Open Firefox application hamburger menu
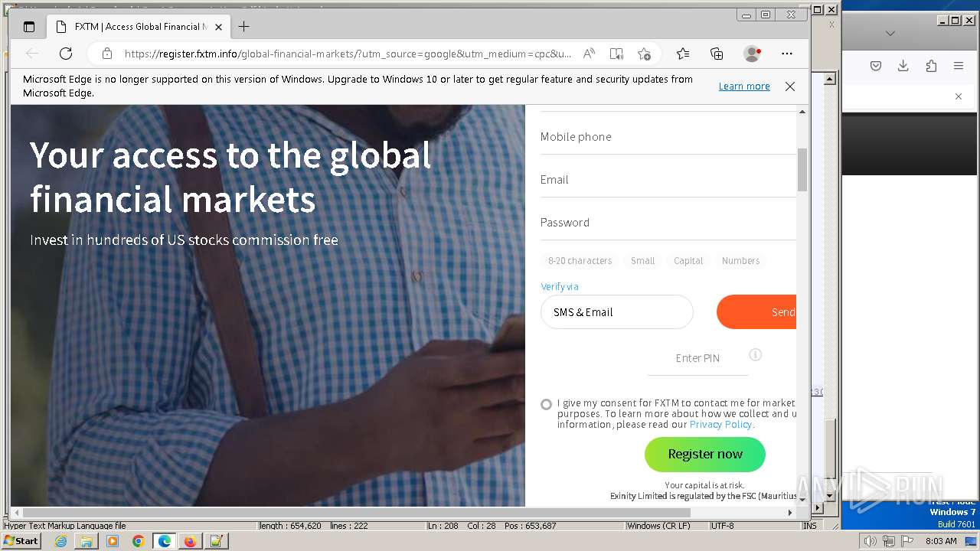This screenshot has width=980, height=551. click(x=959, y=66)
